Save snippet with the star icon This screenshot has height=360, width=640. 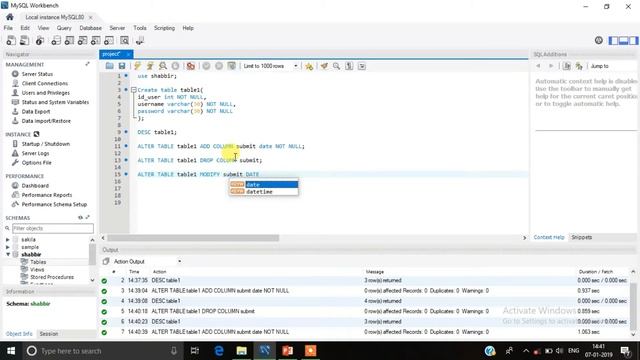coord(309,66)
